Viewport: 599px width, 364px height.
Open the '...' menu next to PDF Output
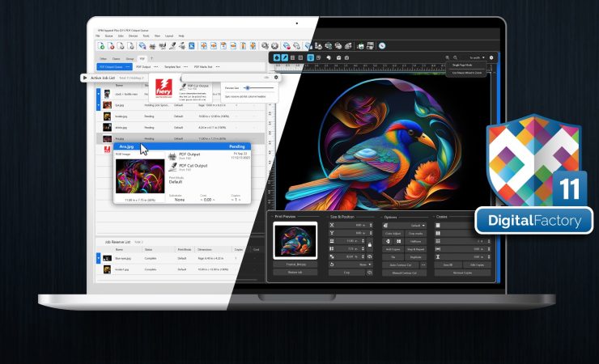[156, 67]
